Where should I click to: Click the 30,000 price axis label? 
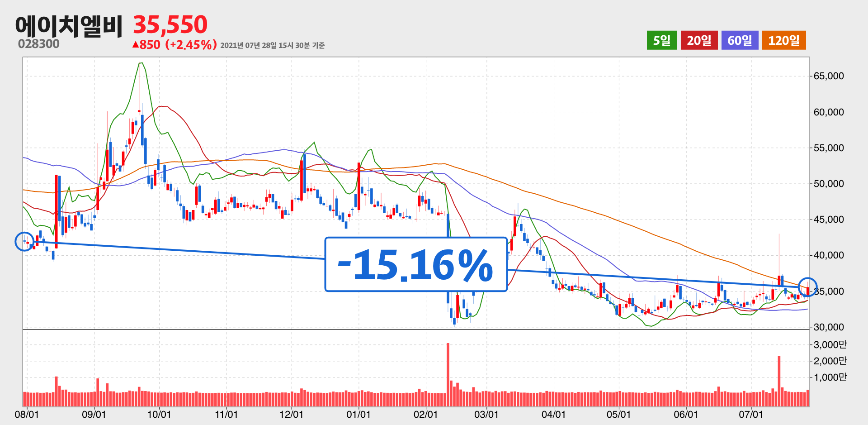[829, 327]
